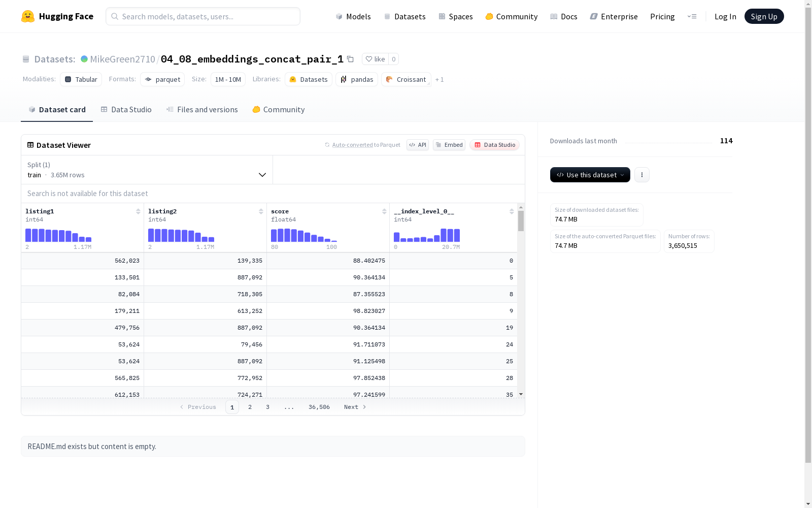Click the like heart button
The height and width of the screenshot is (508, 812).
click(x=375, y=59)
